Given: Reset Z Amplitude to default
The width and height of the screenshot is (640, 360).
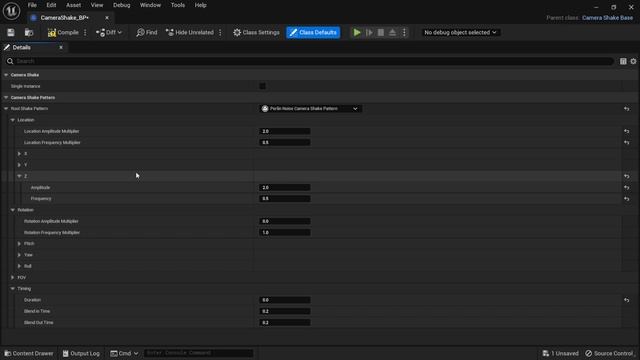Looking at the screenshot, I should (x=627, y=188).
